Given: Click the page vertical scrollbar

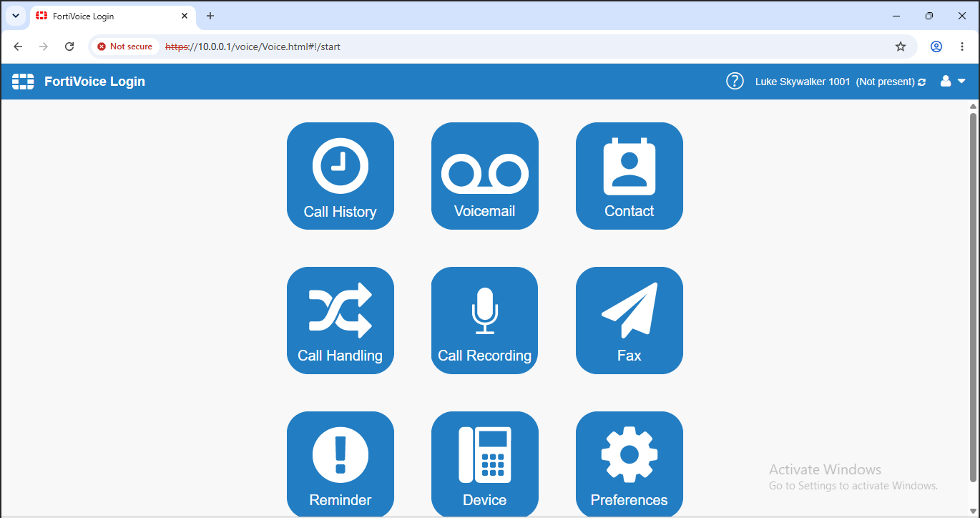Looking at the screenshot, I should (973, 297).
